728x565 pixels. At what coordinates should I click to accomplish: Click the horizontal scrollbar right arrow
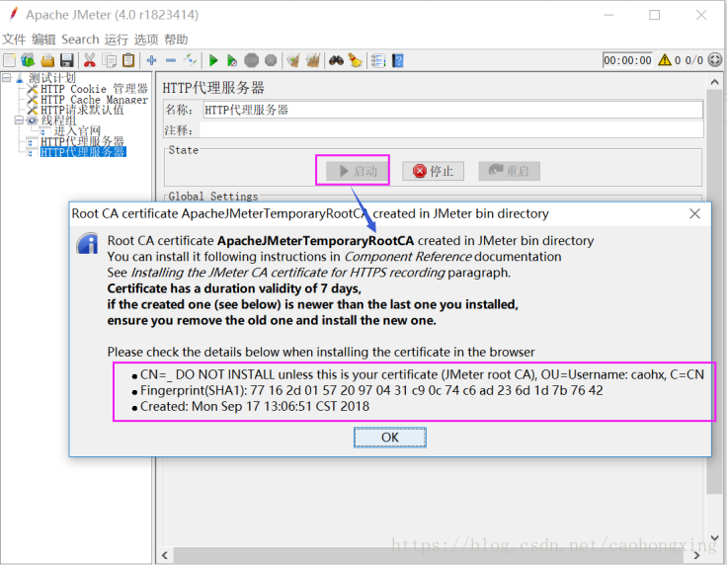696,555
